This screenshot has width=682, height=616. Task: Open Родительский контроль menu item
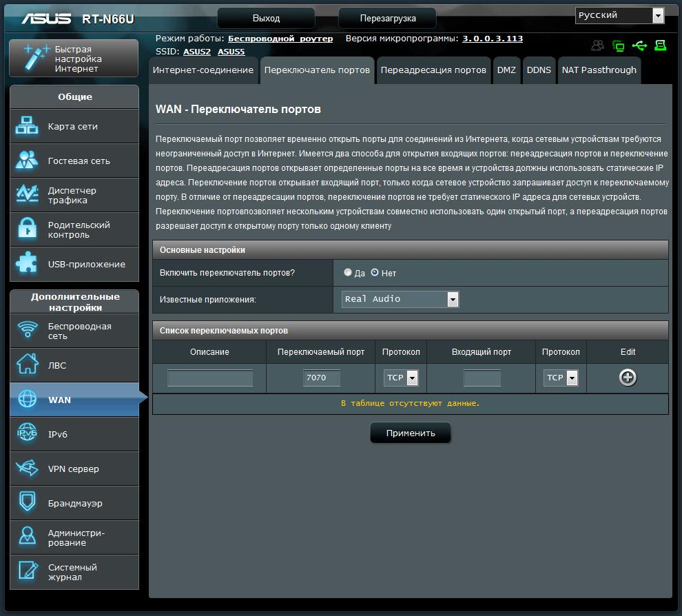74,229
